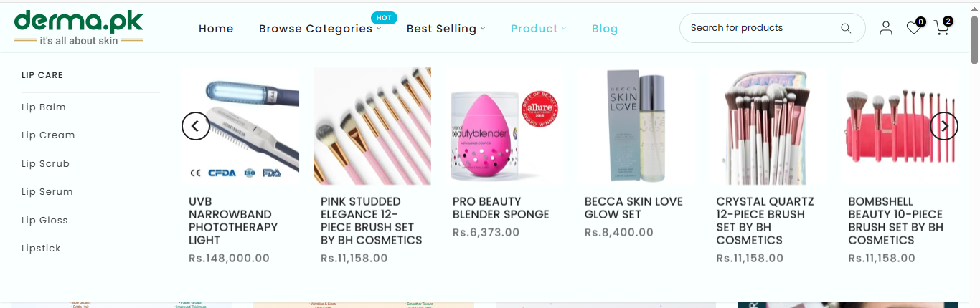
Task: Click the search magnifier icon
Action: 846,29
